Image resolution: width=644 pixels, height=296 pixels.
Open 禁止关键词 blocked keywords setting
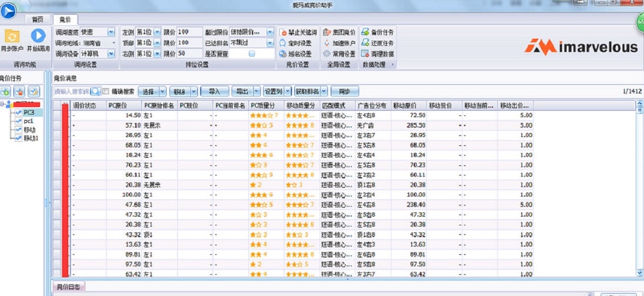coord(298,32)
